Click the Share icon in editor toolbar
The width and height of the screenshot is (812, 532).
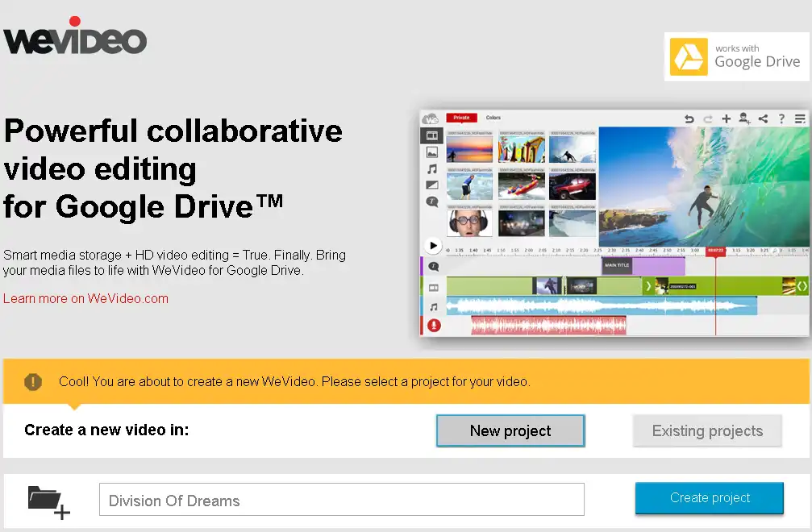click(x=763, y=118)
